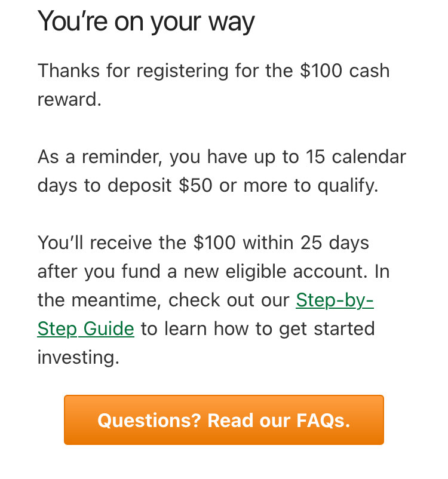Image resolution: width=448 pixels, height=479 pixels.
Task: Tap the "You'll receive the $100" sentence
Action: pyautogui.click(x=203, y=244)
